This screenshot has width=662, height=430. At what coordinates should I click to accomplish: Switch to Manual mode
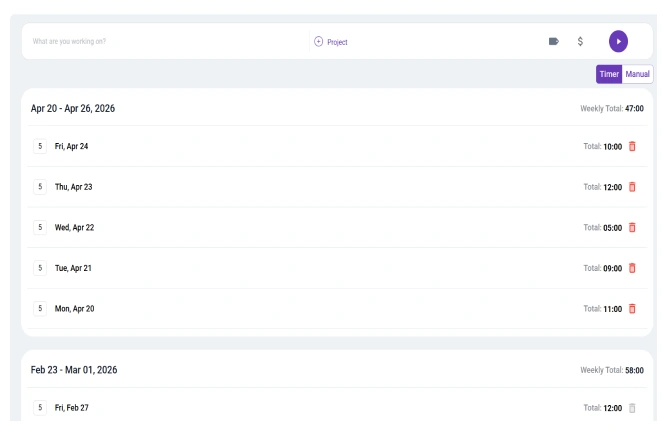[x=638, y=74]
